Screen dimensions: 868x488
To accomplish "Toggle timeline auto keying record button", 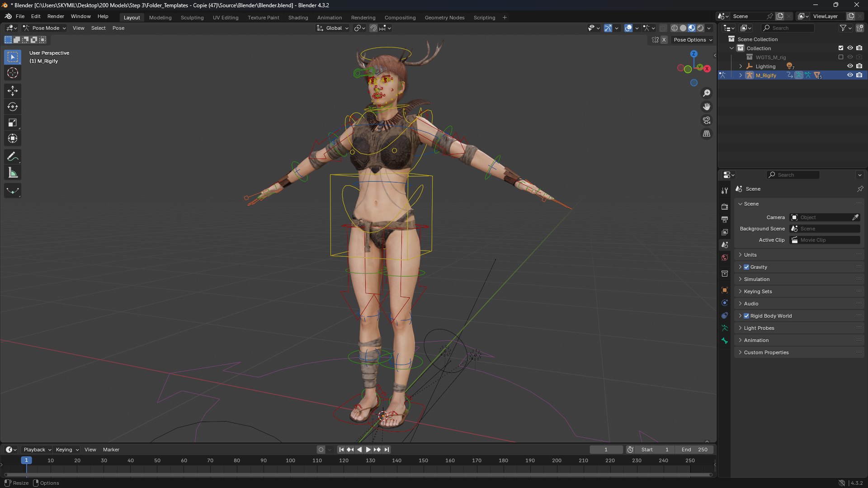I will coord(321,450).
